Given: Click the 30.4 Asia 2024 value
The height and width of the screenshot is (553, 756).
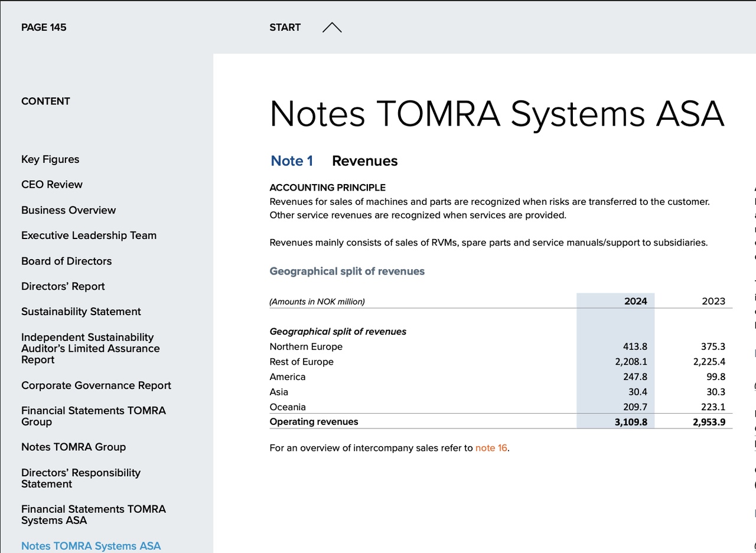Looking at the screenshot, I should [638, 392].
